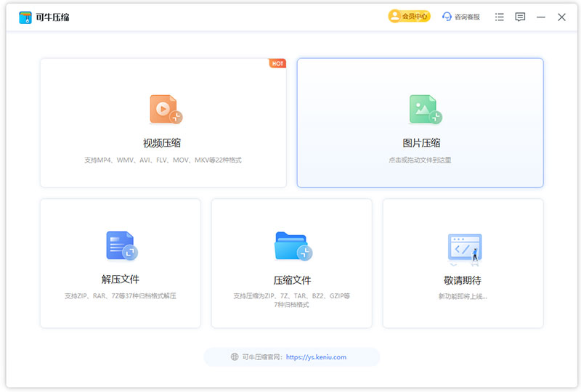Open the 解压文件 title

click(121, 279)
